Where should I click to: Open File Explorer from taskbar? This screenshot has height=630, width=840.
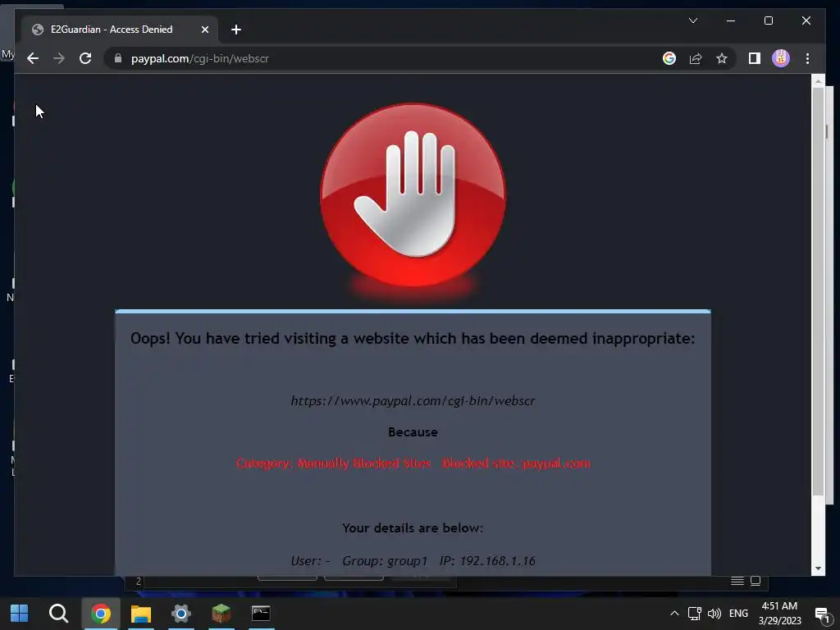point(141,614)
